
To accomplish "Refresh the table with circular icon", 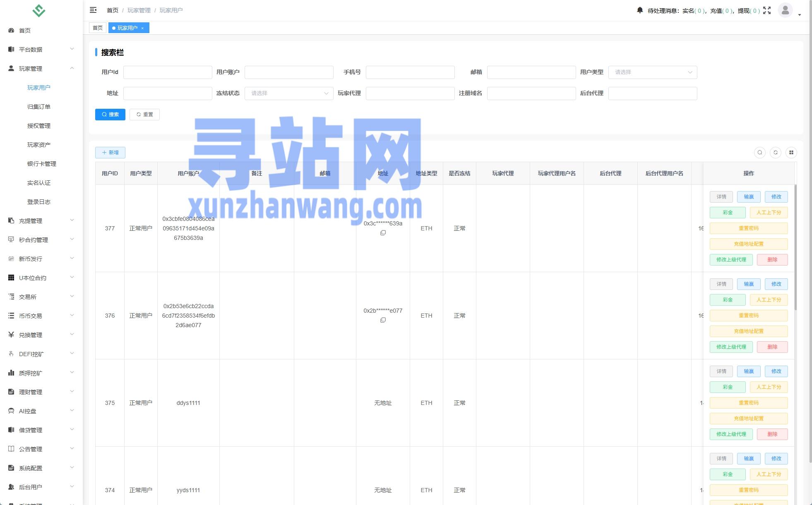I will pyautogui.click(x=776, y=153).
